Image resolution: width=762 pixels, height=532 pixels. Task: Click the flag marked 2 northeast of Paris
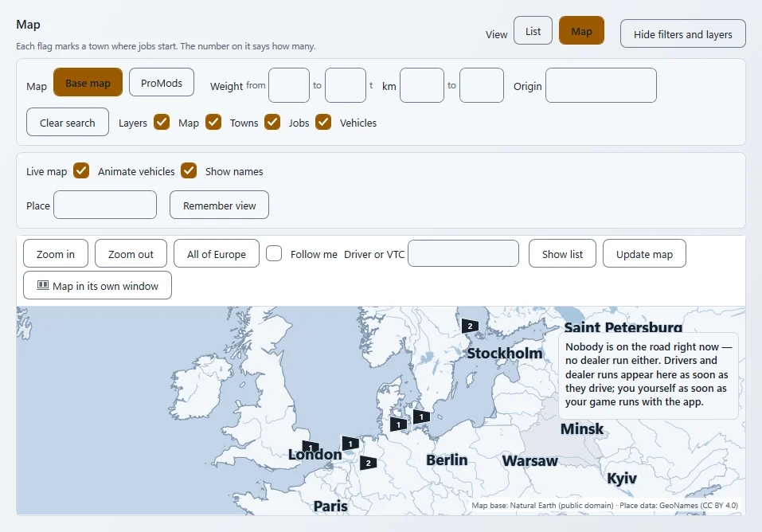(x=369, y=463)
